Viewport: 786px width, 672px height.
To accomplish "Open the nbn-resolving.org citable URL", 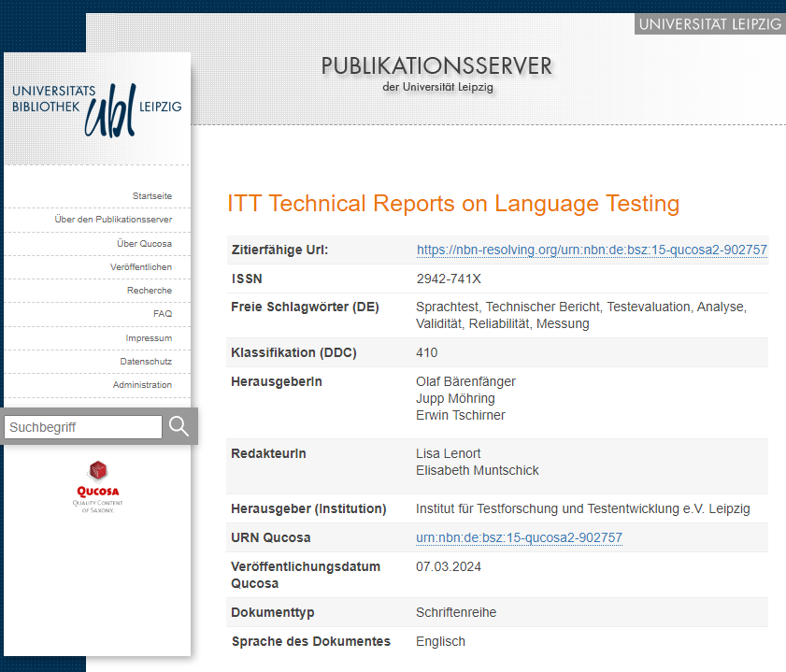I will click(592, 250).
